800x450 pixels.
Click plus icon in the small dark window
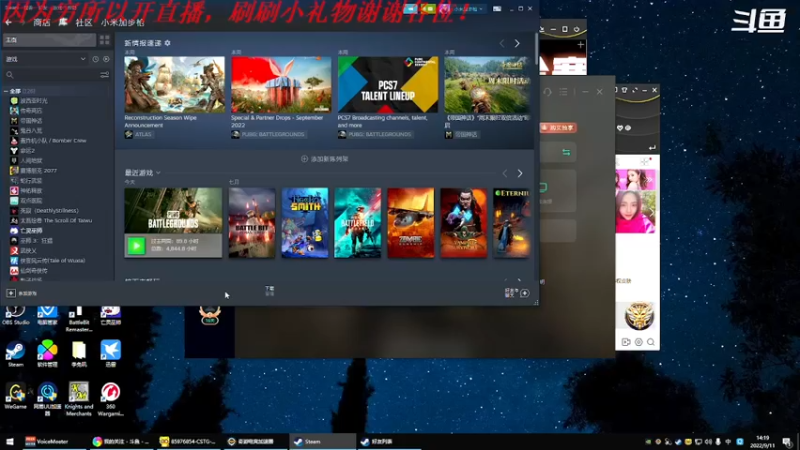tap(580, 45)
